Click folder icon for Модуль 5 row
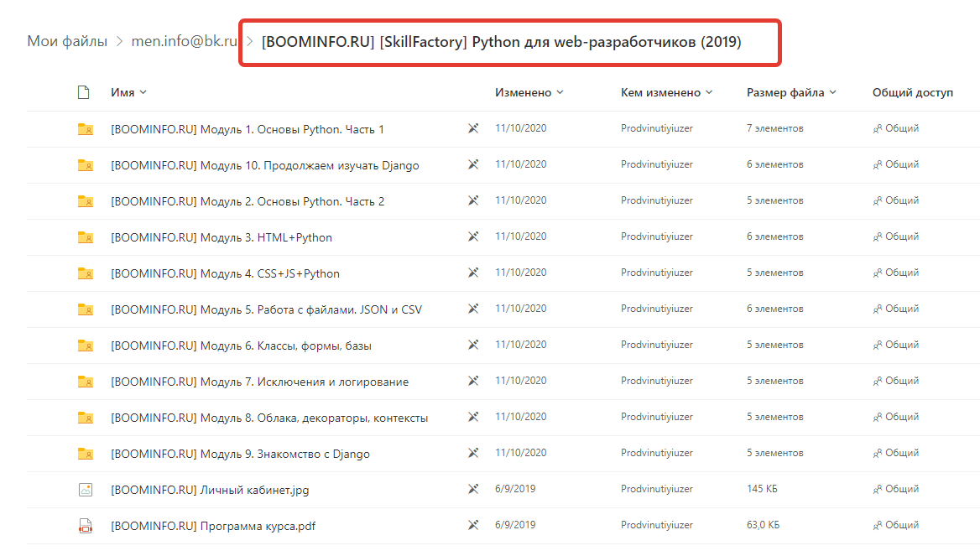Screen dimensions: 980x556 [85, 309]
